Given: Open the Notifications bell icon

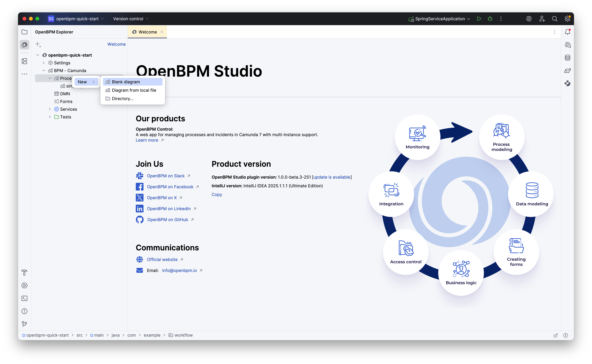Looking at the screenshot, I should coord(567,32).
